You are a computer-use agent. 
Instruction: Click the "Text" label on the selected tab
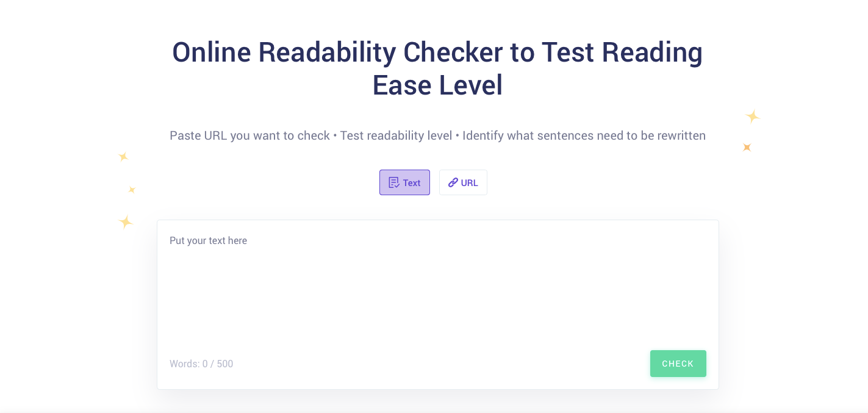coord(412,183)
